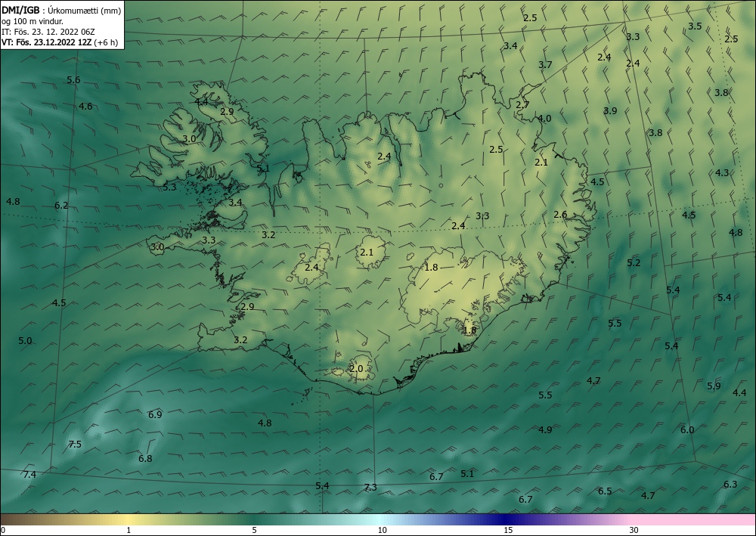
Task: Click the color scale label '15'
Action: 508,531
